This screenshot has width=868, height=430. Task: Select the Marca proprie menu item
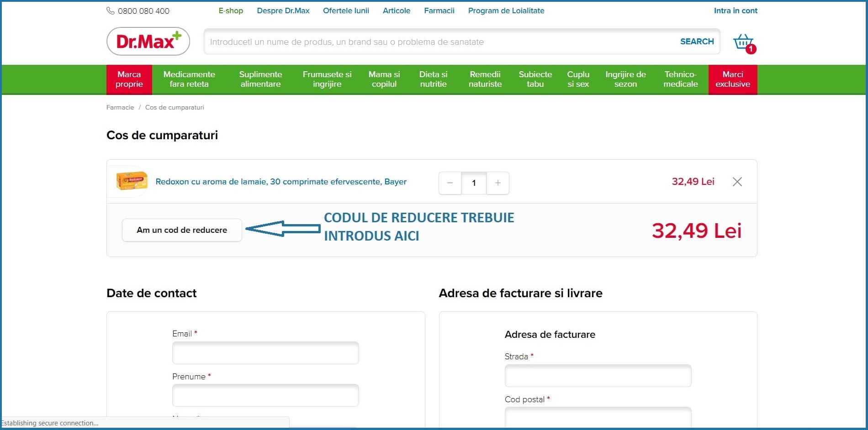129,79
